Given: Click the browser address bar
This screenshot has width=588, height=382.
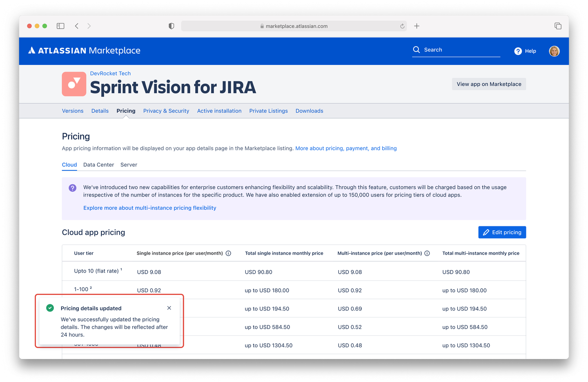Looking at the screenshot, I should (294, 26).
